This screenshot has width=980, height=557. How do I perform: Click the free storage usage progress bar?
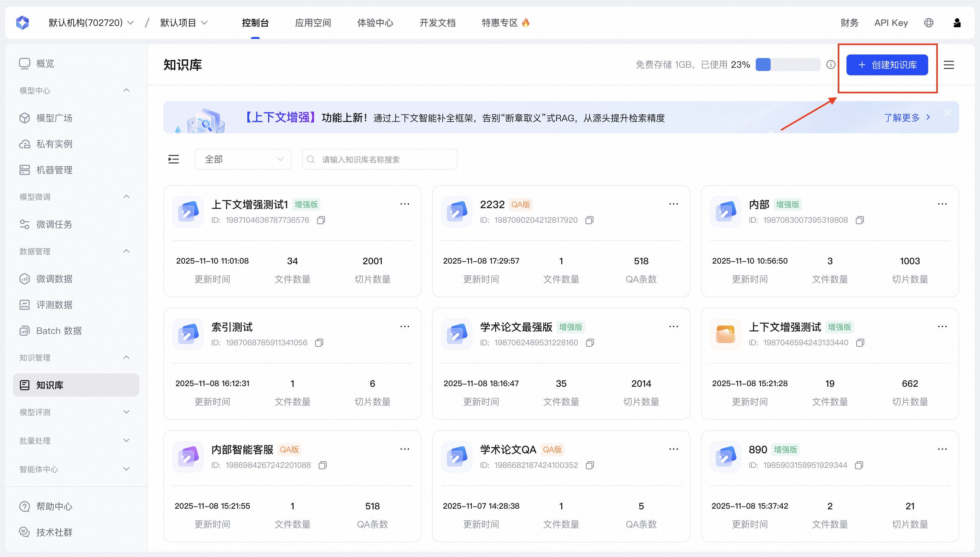[x=788, y=65]
